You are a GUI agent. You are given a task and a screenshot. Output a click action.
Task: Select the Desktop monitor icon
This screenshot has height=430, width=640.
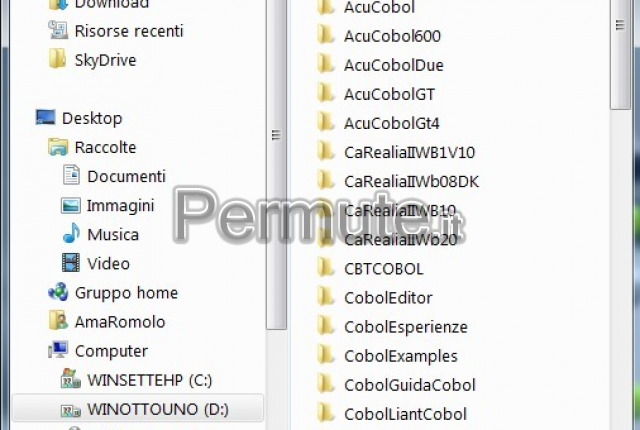[45, 117]
